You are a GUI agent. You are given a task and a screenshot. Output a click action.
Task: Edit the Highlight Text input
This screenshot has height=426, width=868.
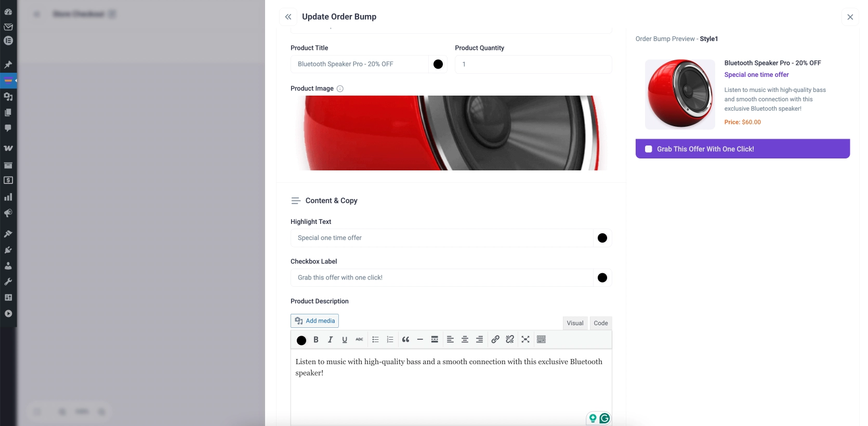tap(441, 238)
